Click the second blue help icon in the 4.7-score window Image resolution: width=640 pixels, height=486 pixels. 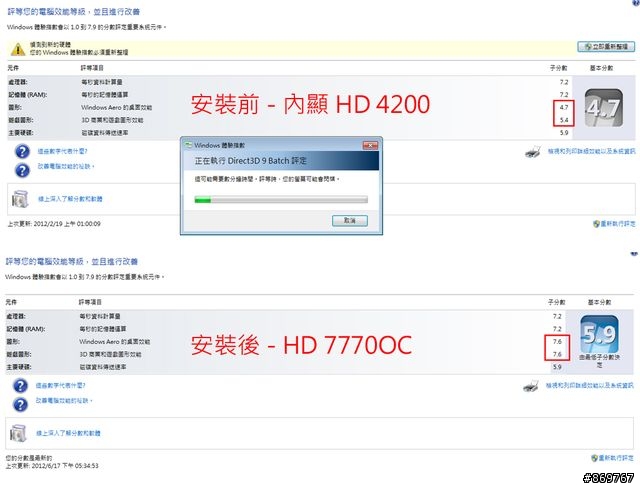point(22,170)
